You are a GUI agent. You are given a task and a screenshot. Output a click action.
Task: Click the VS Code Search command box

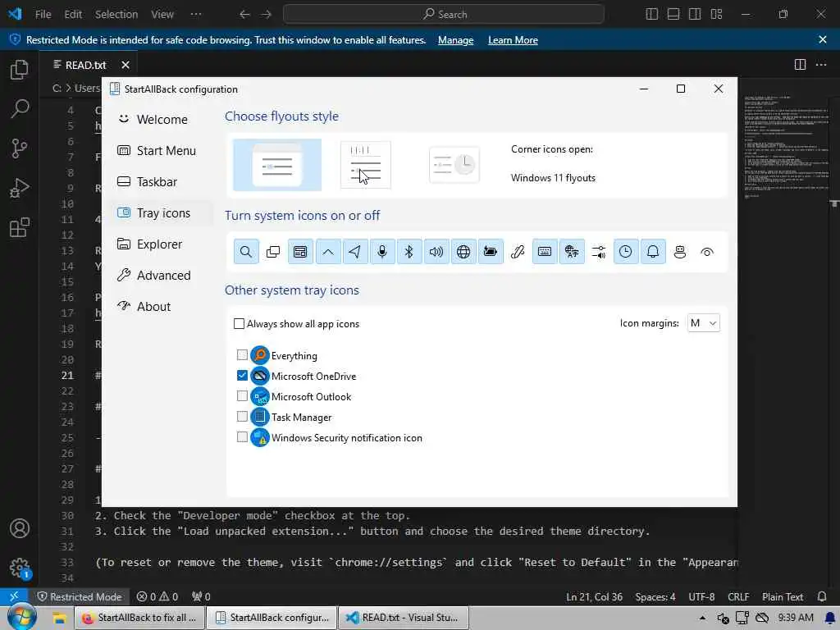point(444,15)
